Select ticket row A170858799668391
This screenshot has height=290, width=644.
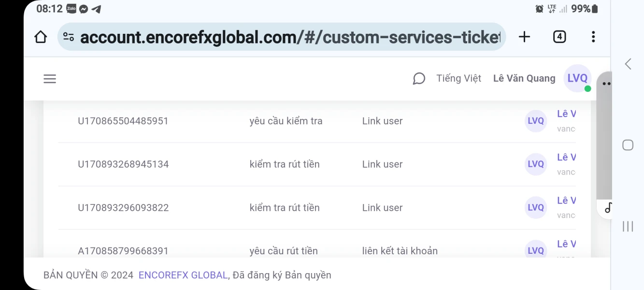[x=123, y=251]
